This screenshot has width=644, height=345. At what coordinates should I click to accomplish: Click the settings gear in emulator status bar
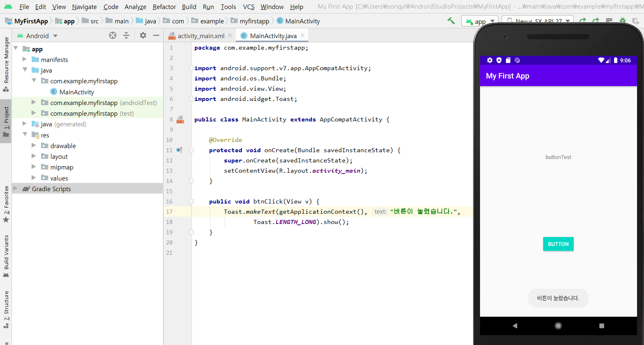(489, 60)
